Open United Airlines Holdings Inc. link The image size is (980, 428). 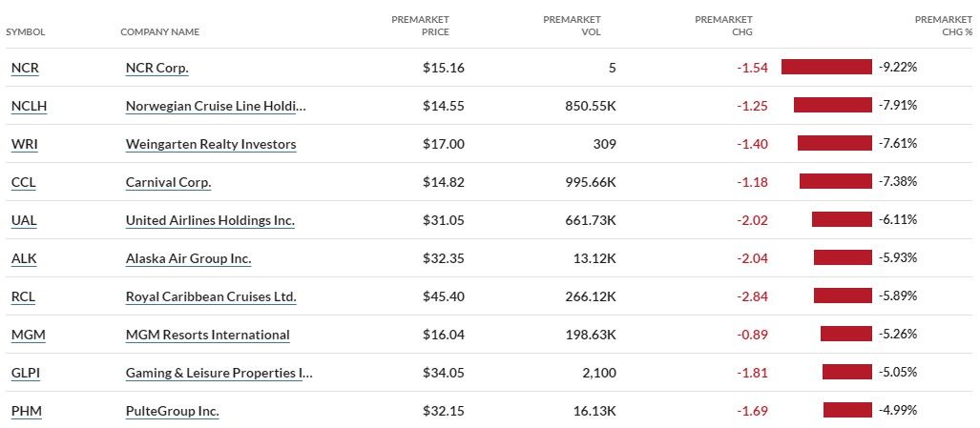(x=210, y=220)
